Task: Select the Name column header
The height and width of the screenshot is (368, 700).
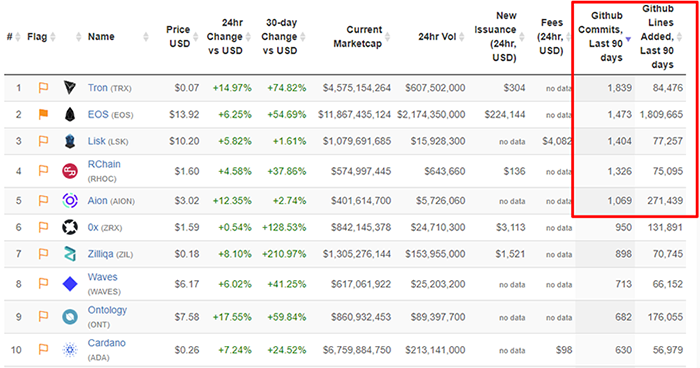Action: coord(101,37)
